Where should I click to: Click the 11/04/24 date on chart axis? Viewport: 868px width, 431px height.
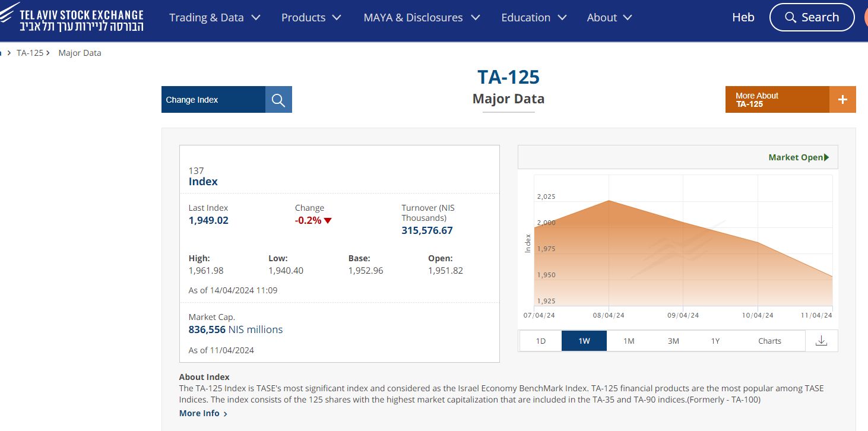[816, 315]
